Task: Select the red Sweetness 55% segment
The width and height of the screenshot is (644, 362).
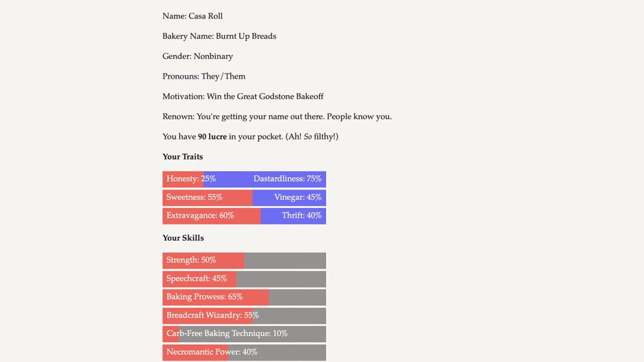Action: [x=207, y=198]
